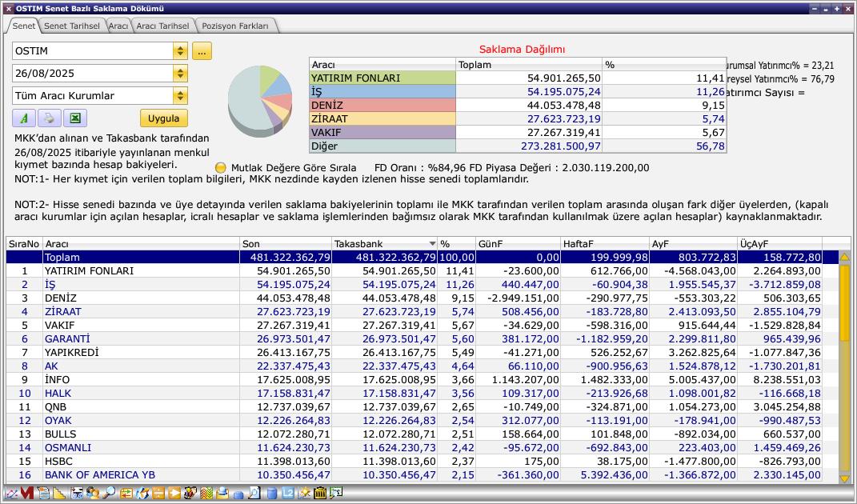
Task: Click the yellow staircase icon in bottom toolbar
Action: (59, 493)
